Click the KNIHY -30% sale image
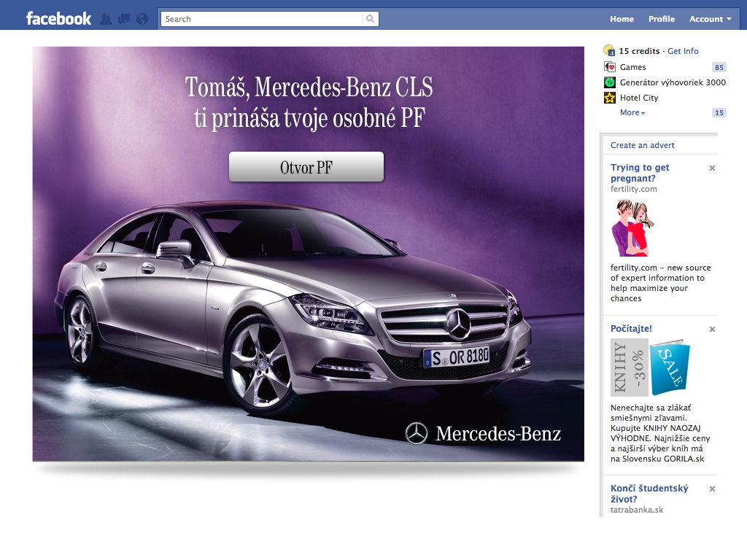This screenshot has width=747, height=560. pyautogui.click(x=650, y=367)
